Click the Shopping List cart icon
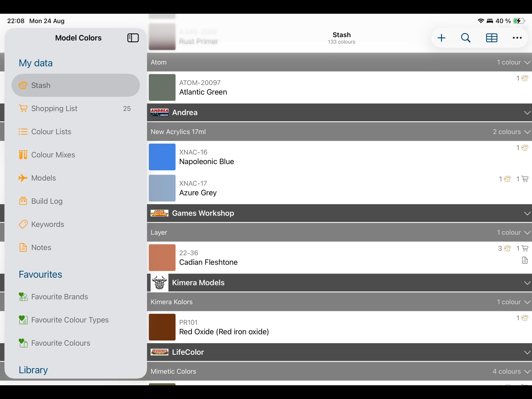This screenshot has height=399, width=532. pos(23,108)
